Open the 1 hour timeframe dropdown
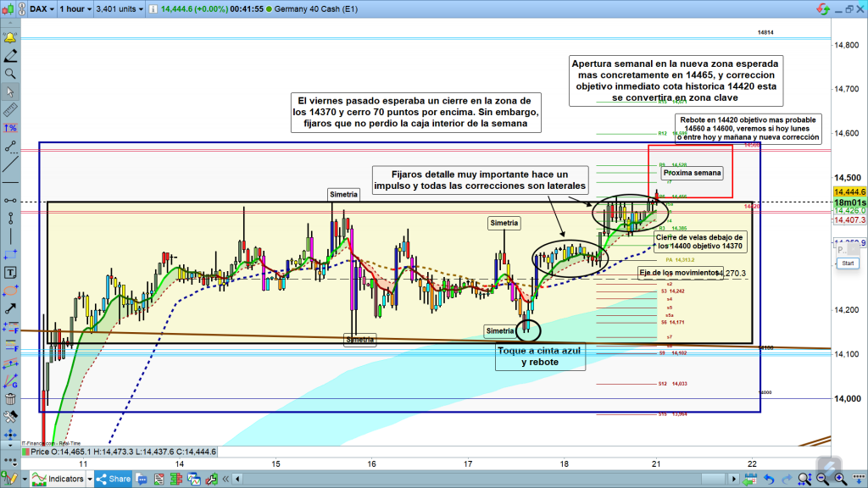This screenshot has width=868, height=488. click(x=75, y=9)
